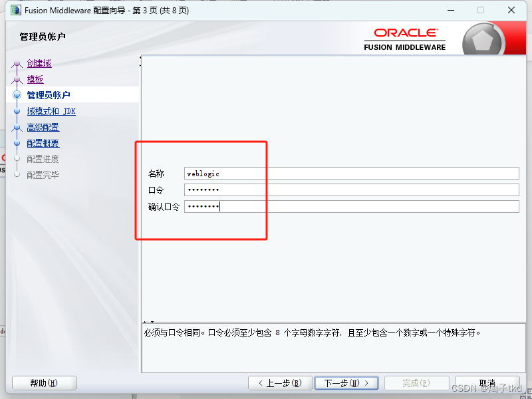The width and height of the screenshot is (532, 399).
Task: Jump to the 高级配置 step link
Action: click(43, 127)
